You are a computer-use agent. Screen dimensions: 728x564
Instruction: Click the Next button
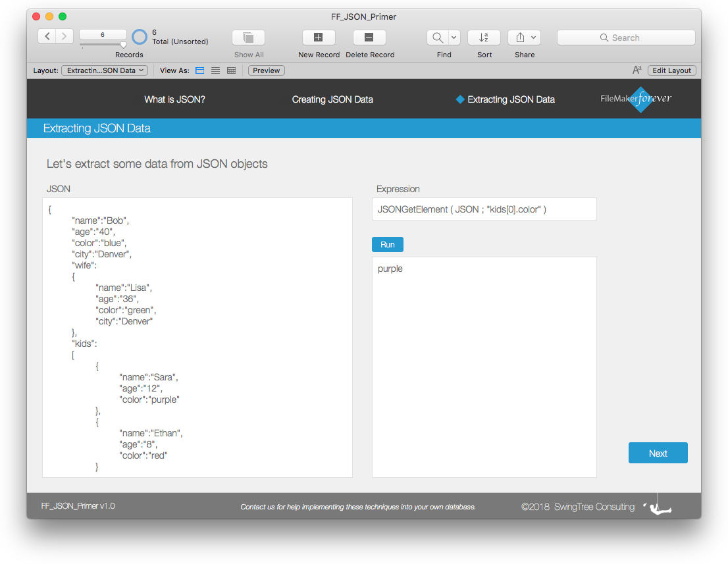tap(658, 453)
